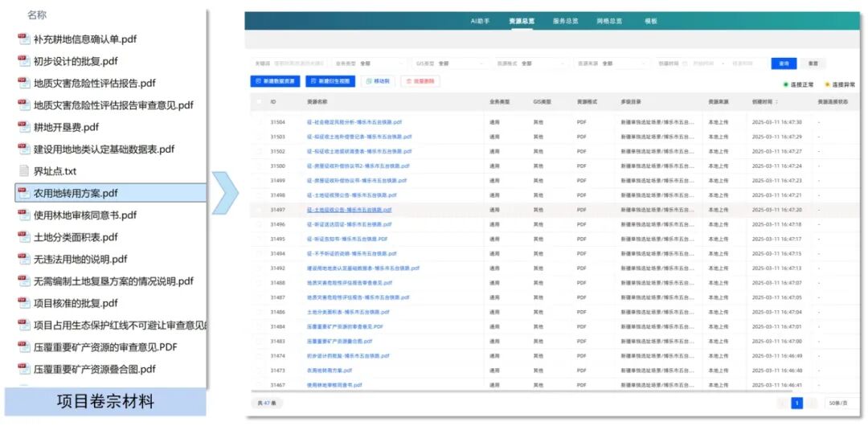
Task: Tick the select-all checkbox in the table header
Action: click(x=259, y=102)
